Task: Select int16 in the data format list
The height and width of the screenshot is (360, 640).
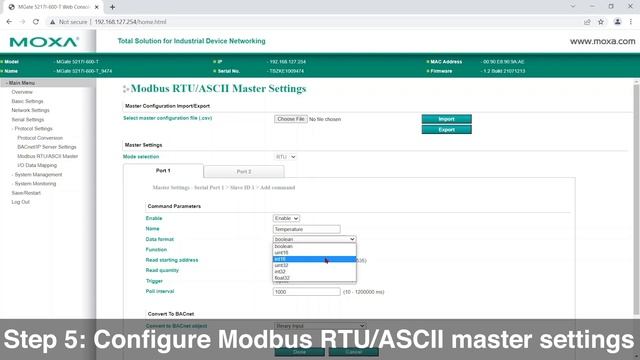Action: [x=314, y=259]
